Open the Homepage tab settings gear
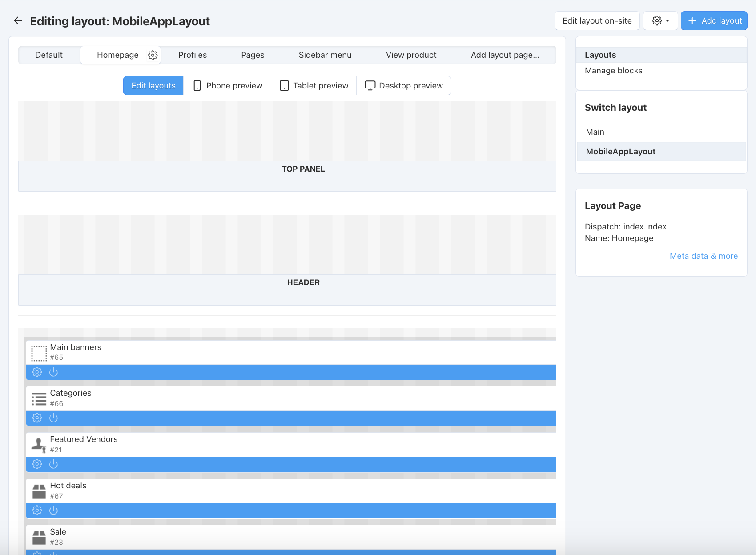 pyautogui.click(x=153, y=55)
